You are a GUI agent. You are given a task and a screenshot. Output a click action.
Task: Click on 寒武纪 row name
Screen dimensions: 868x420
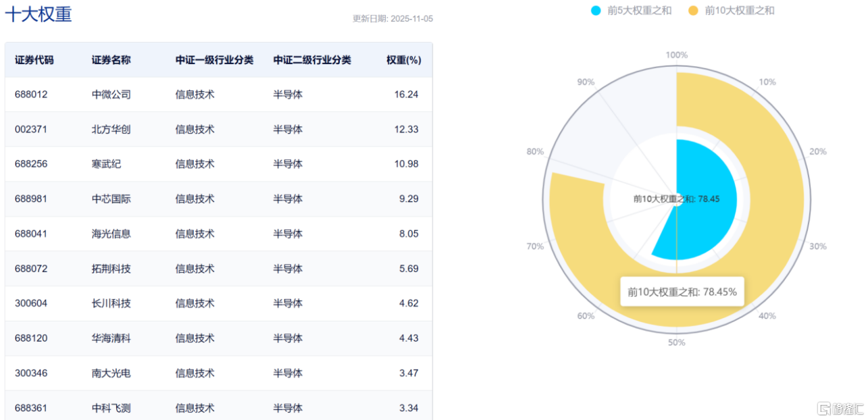point(106,164)
